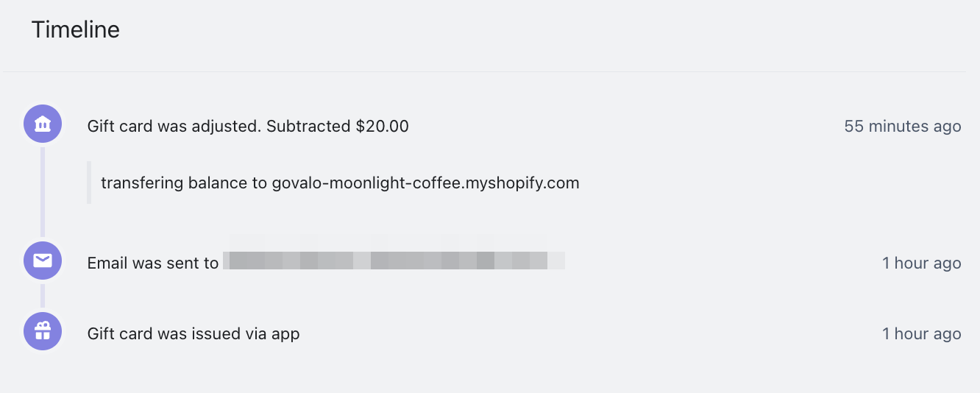Image resolution: width=980 pixels, height=393 pixels.
Task: Click timeline connector between bank and envelope icons
Action: [43, 191]
